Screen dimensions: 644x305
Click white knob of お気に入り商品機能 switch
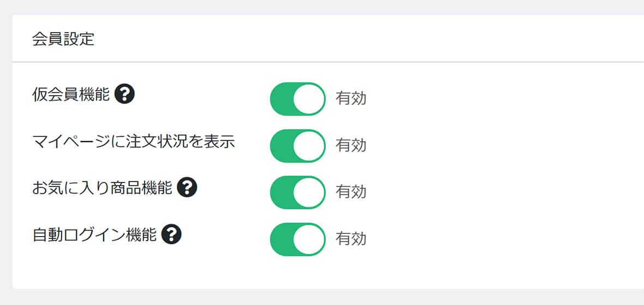click(309, 192)
